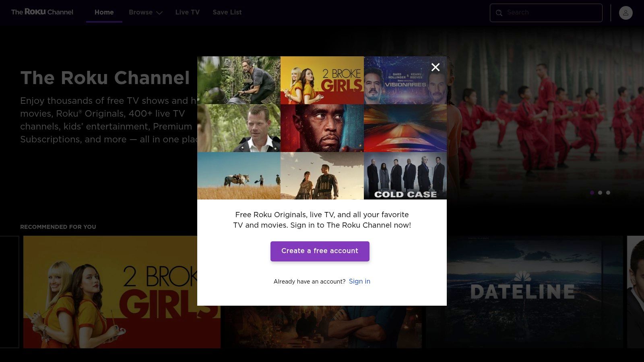
Task: Click the popup sign-in description text
Action: [x=322, y=220]
